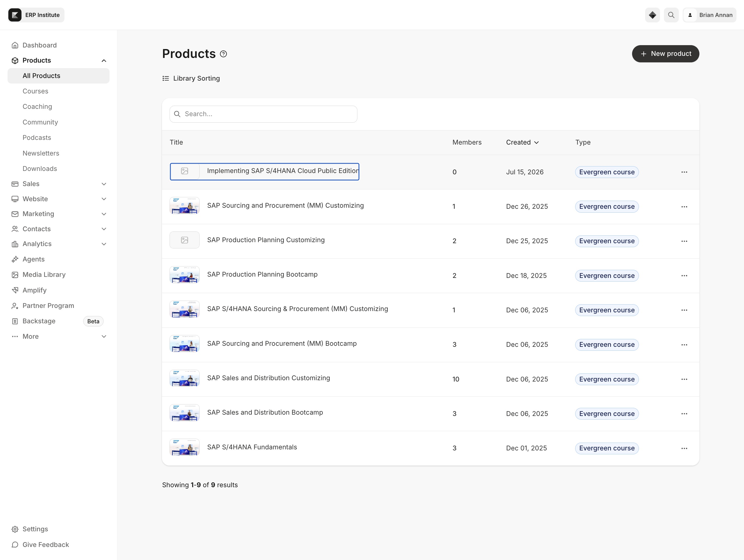Expand the Contacts section chevron
The image size is (744, 560).
point(104,229)
